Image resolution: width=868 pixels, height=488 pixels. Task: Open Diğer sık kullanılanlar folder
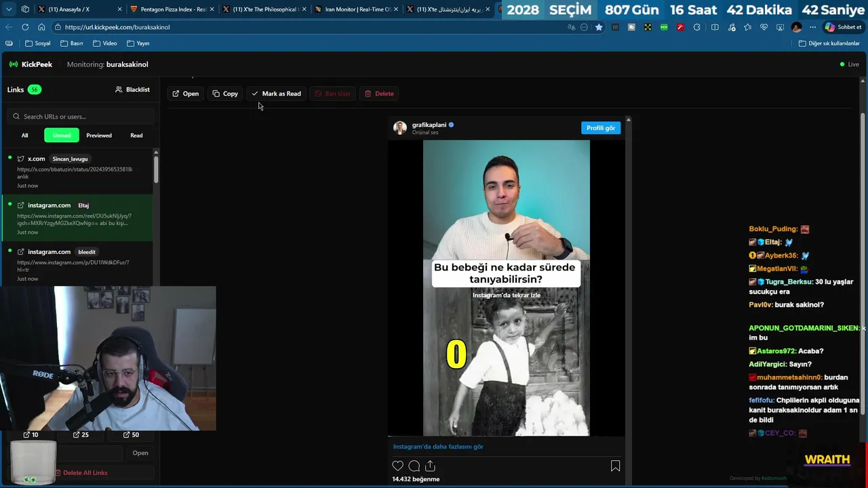click(829, 43)
